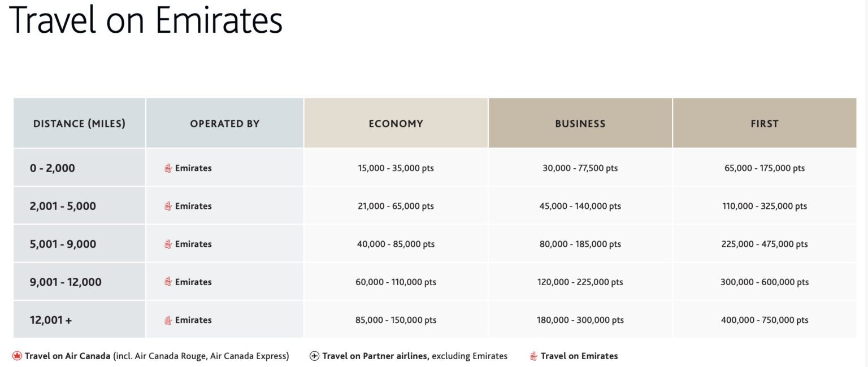Select the First column header

point(765,124)
